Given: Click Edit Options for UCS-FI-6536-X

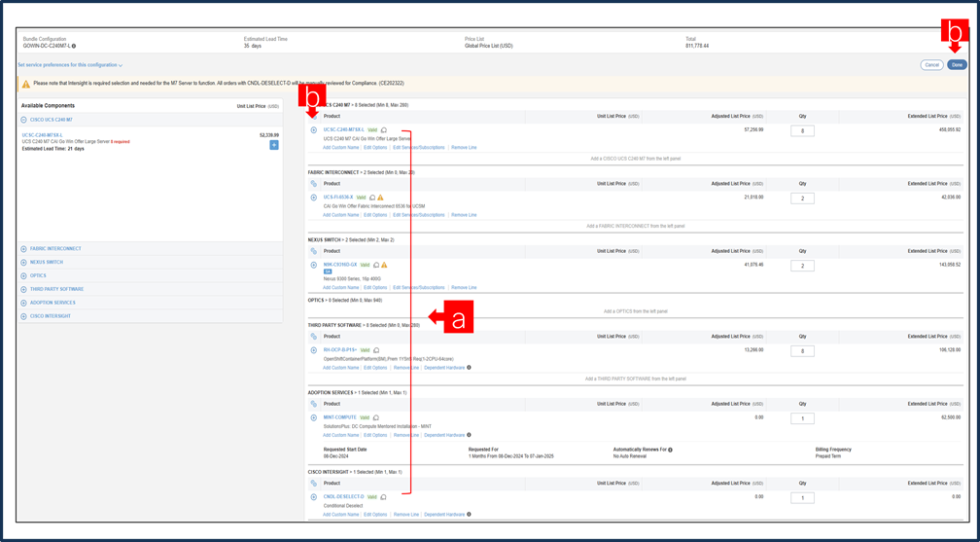Looking at the screenshot, I should (375, 215).
